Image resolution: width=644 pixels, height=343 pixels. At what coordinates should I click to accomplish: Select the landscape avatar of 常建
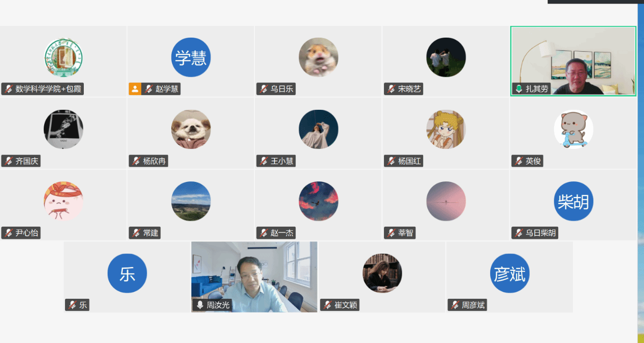pyautogui.click(x=191, y=201)
